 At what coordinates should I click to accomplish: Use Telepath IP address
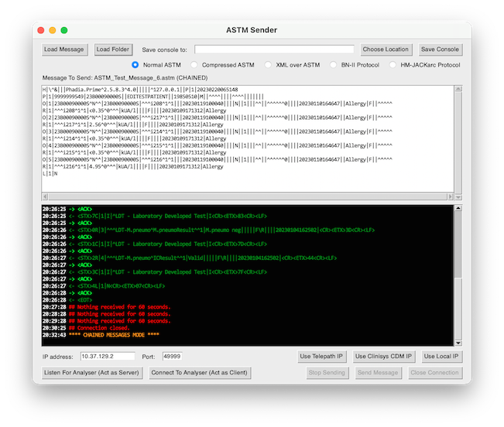pos(322,357)
